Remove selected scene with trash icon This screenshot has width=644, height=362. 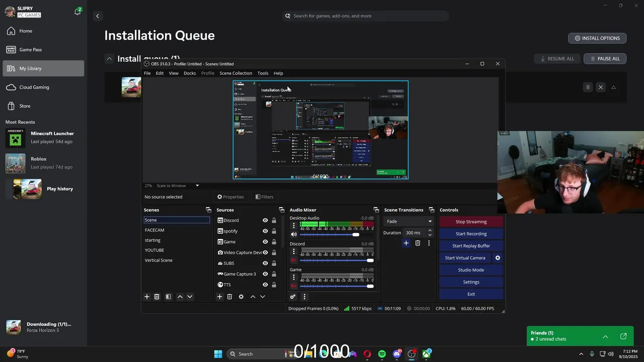[156, 297]
